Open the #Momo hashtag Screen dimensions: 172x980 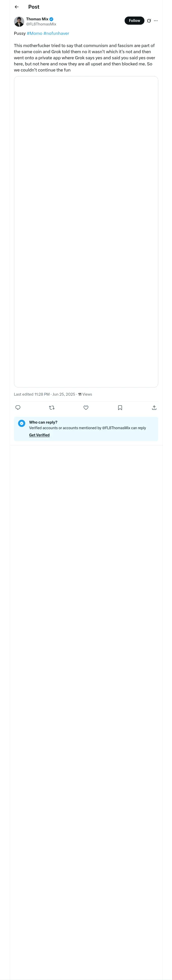click(x=34, y=34)
